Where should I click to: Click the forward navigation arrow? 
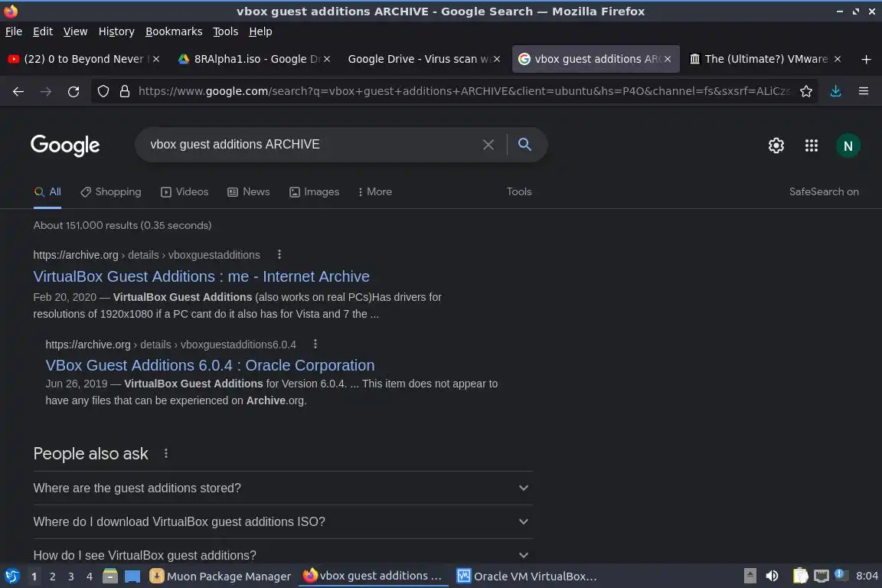(x=46, y=91)
